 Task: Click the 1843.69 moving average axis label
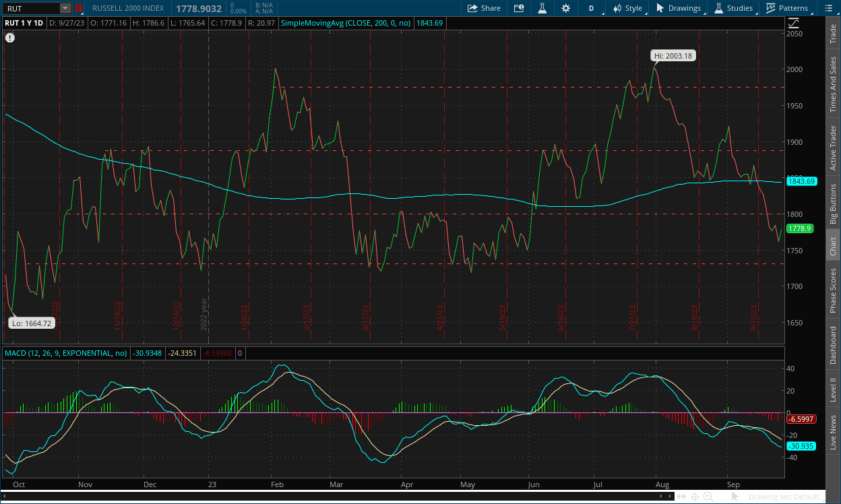802,181
